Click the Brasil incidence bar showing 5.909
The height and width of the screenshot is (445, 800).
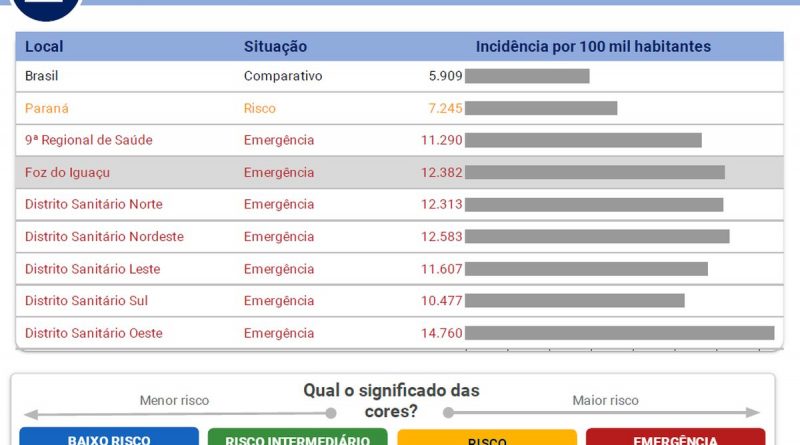(527, 76)
